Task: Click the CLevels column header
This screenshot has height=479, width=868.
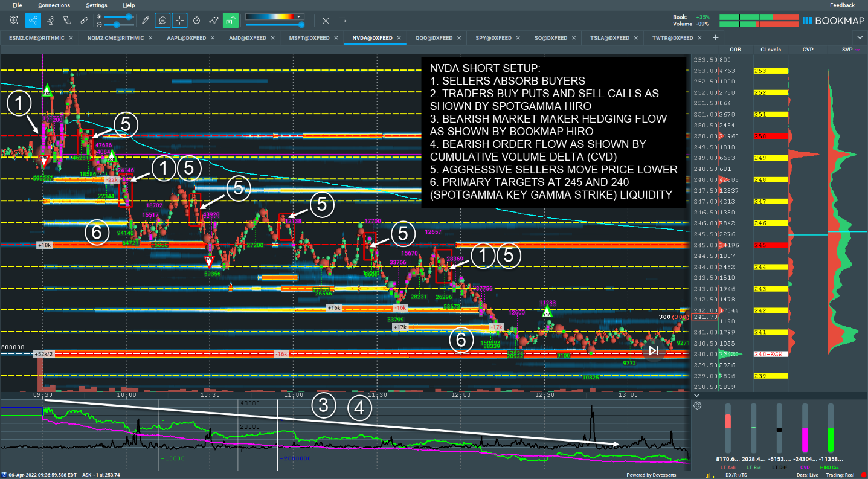Action: [771, 50]
